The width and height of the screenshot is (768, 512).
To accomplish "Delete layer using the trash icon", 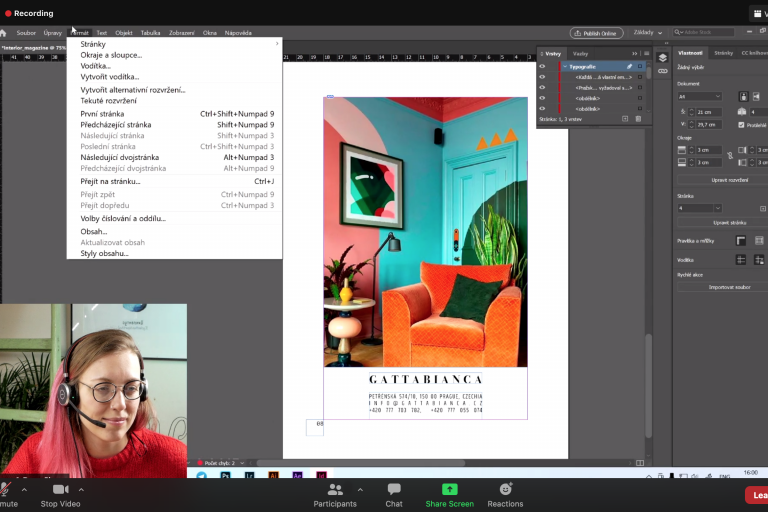I will [639, 119].
